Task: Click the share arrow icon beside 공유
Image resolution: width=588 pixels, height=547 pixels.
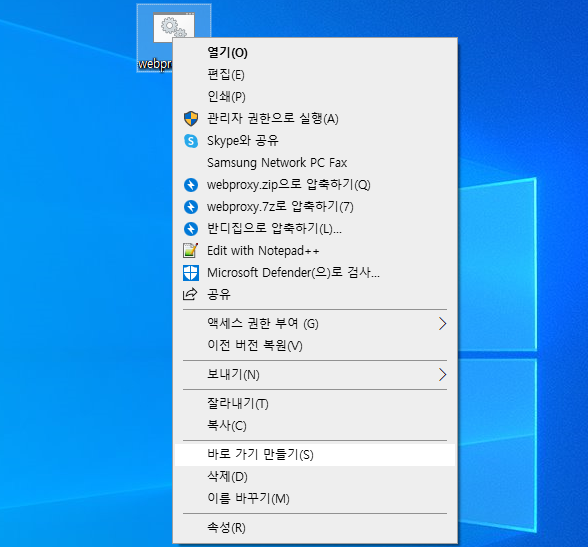Action: coord(190,294)
